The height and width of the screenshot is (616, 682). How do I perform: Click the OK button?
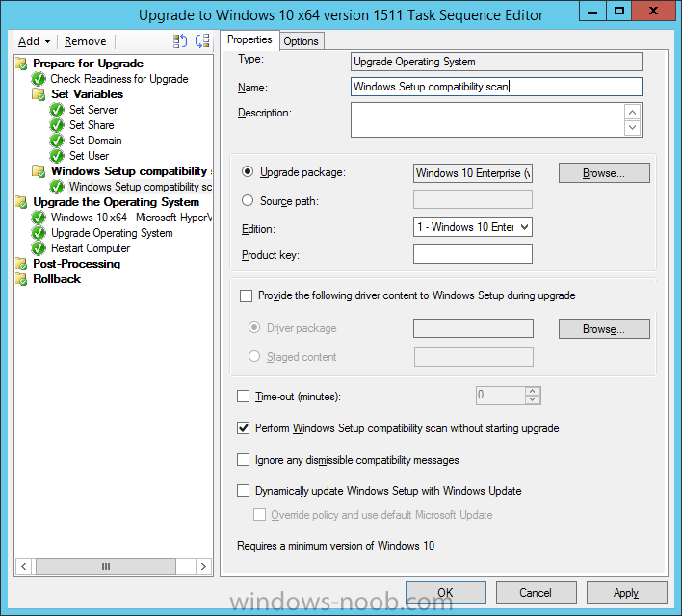coord(446,593)
